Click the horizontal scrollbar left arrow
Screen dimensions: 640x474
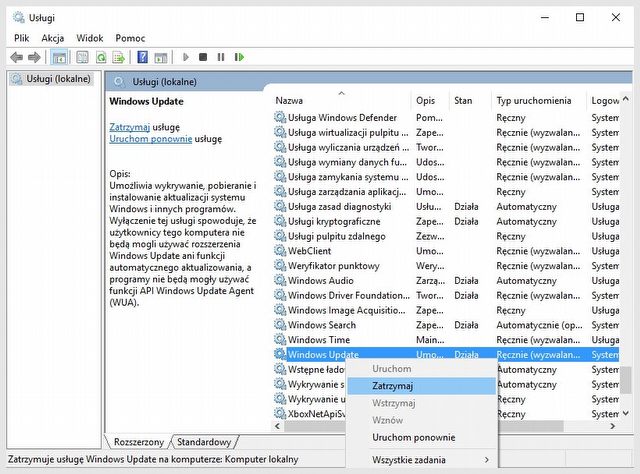pyautogui.click(x=278, y=426)
